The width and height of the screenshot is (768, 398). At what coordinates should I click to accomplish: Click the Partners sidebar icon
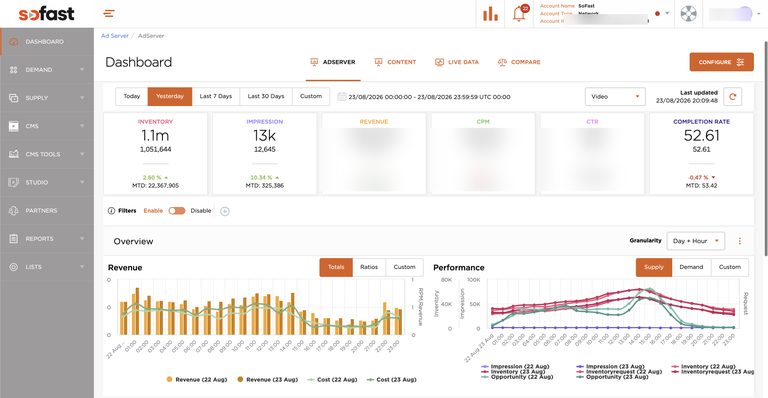pos(14,211)
